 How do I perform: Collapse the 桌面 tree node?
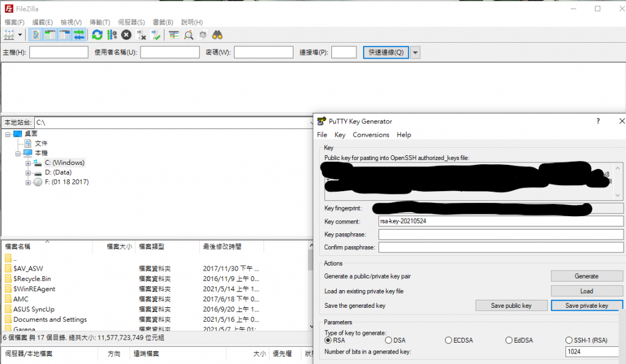coord(7,134)
